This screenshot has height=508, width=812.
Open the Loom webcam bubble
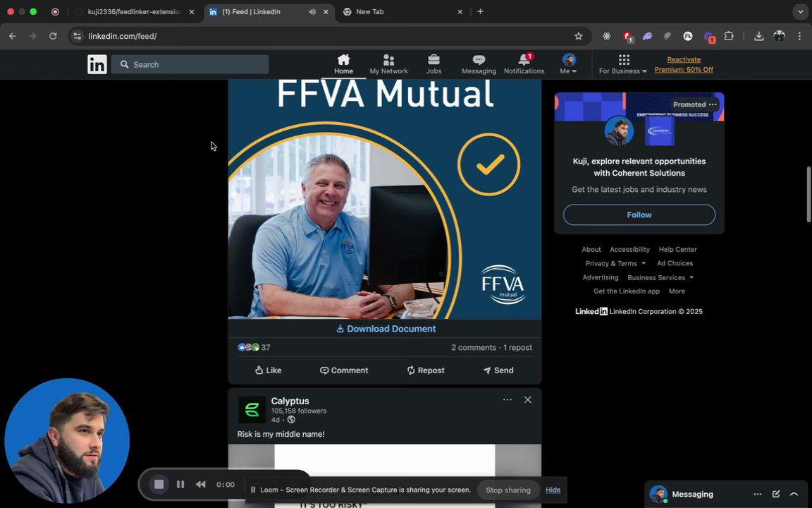(x=67, y=440)
